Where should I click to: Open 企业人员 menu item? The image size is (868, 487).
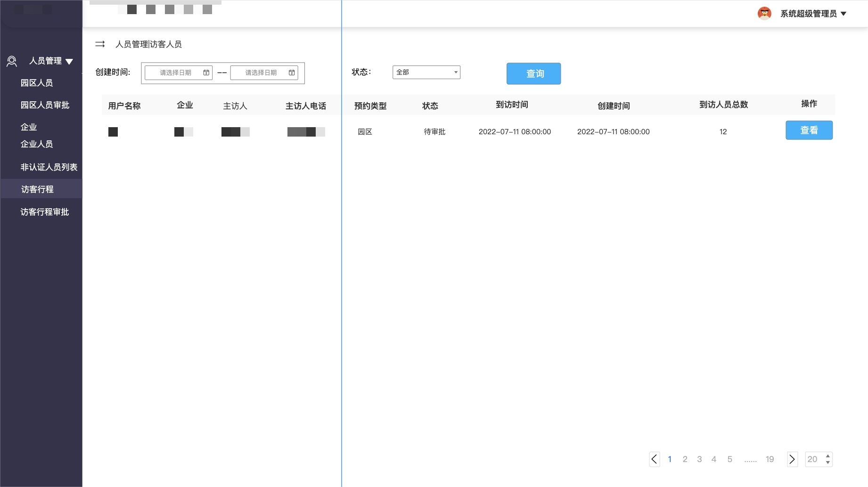point(37,144)
